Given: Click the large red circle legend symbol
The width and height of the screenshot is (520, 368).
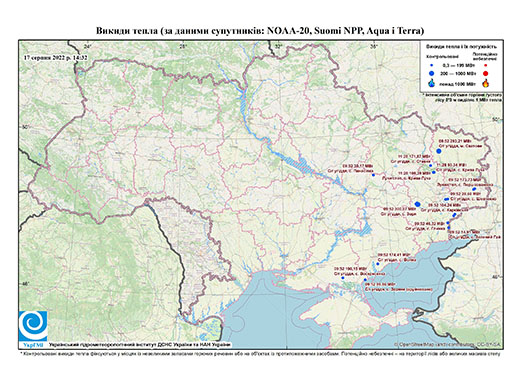Looking at the screenshot, I should 486,74.
